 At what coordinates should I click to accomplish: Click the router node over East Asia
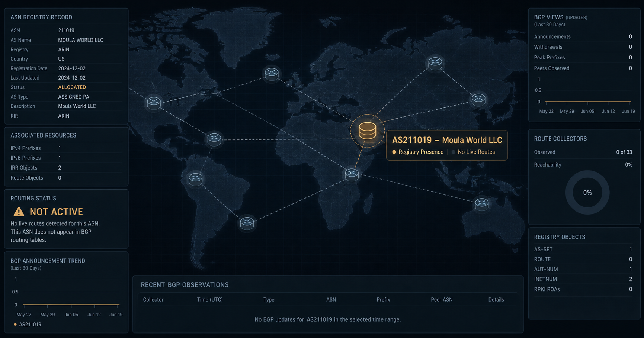(x=478, y=99)
